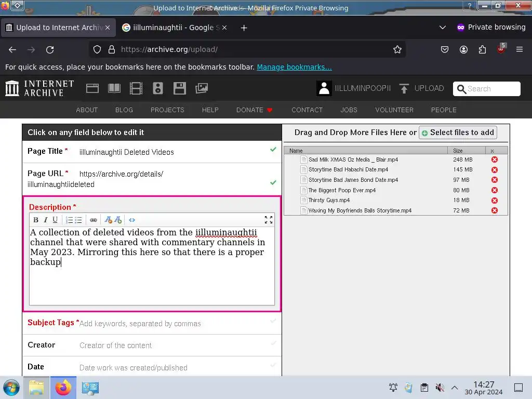The width and height of the screenshot is (532, 399).
Task: Open the PEOPLE navigation link
Action: coord(444,110)
